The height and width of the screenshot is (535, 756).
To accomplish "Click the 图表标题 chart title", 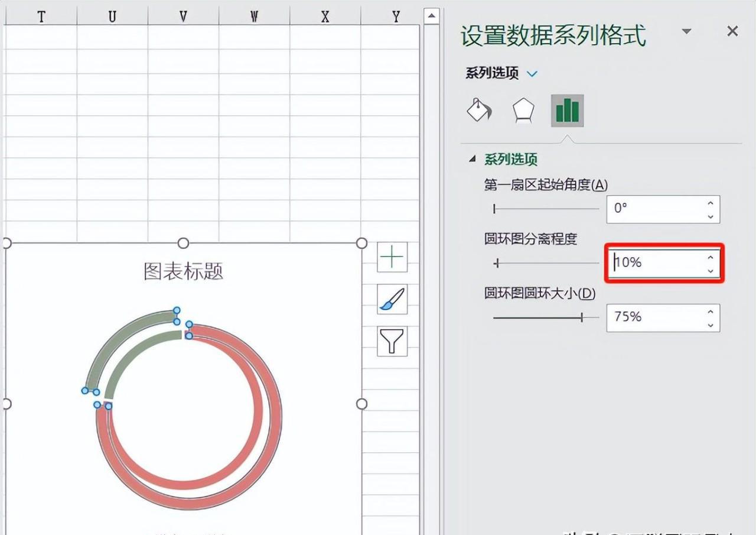I will click(184, 271).
